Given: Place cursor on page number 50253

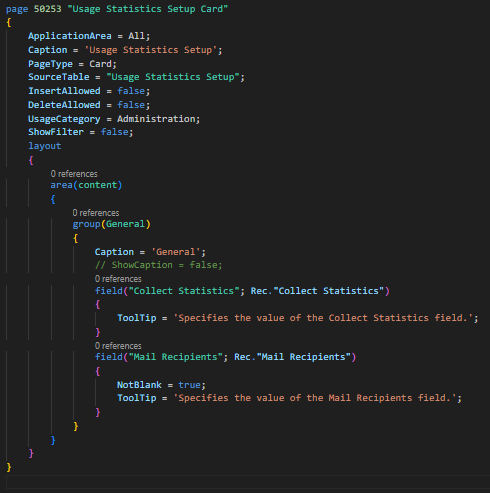Looking at the screenshot, I should pos(47,9).
